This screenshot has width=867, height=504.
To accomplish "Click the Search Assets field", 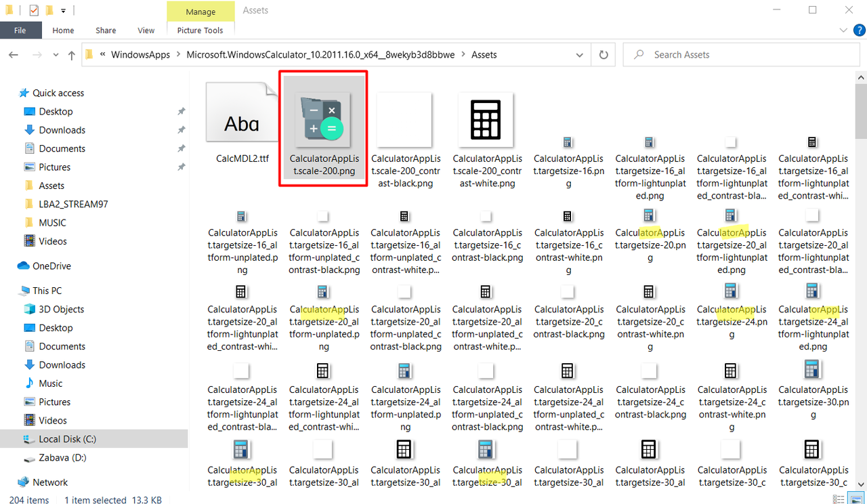I will pyautogui.click(x=740, y=55).
